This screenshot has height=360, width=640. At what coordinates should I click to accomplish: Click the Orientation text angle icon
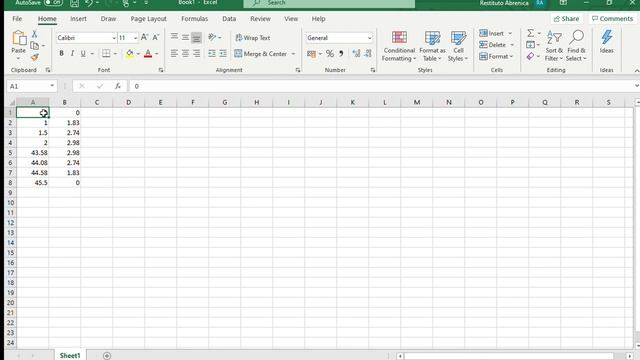coord(212,37)
